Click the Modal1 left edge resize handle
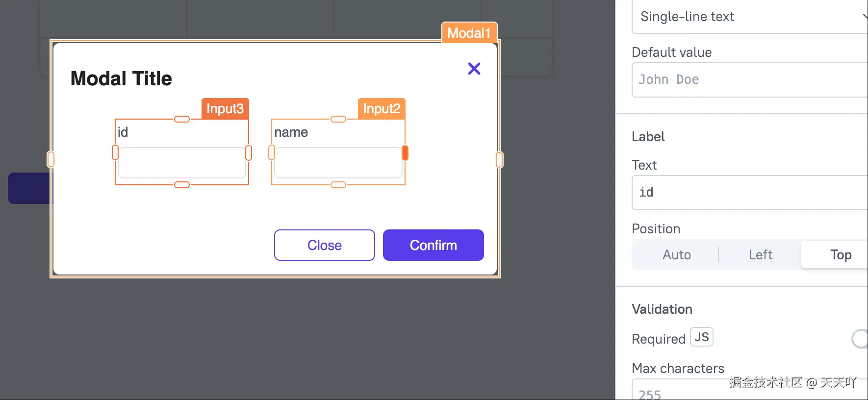The width and height of the screenshot is (868, 400). tap(51, 159)
